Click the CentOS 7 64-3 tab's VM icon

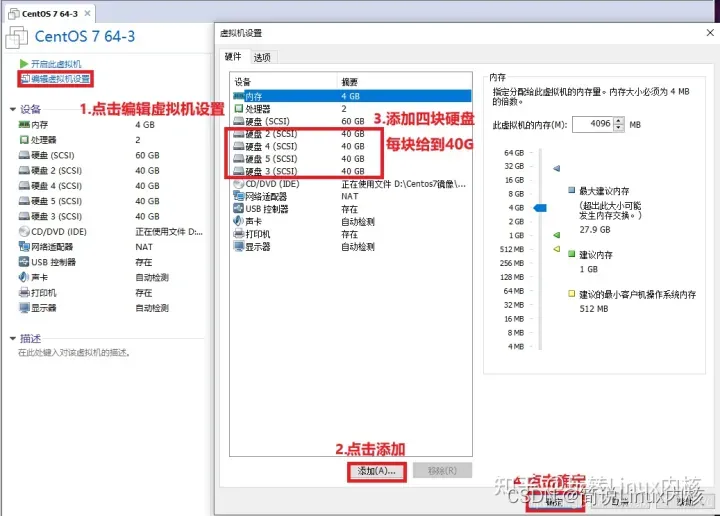point(14,14)
